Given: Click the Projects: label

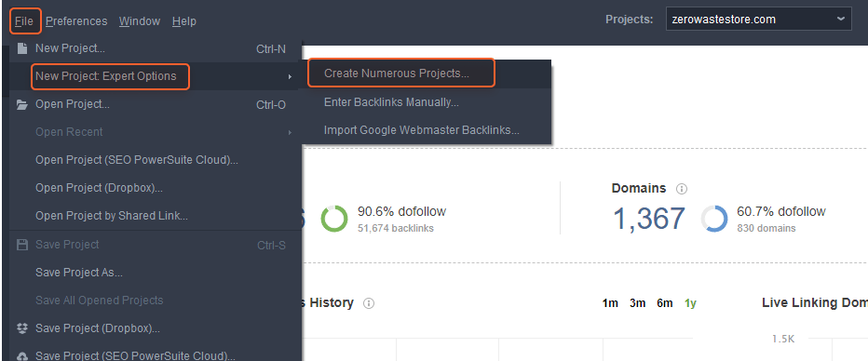Looking at the screenshot, I should (630, 20).
